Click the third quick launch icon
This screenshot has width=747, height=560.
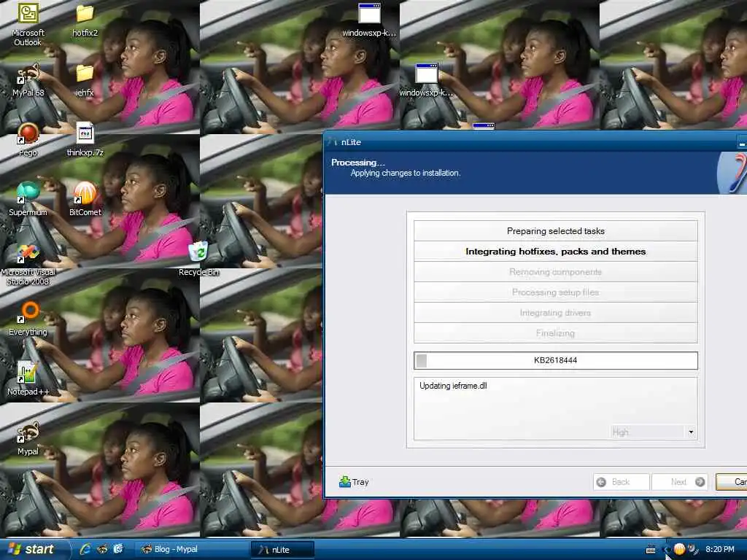tap(118, 549)
